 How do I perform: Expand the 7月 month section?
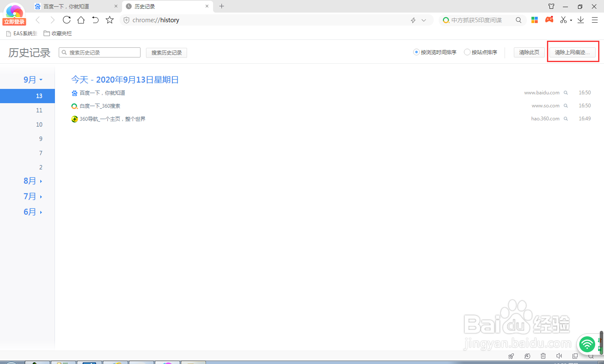click(33, 196)
